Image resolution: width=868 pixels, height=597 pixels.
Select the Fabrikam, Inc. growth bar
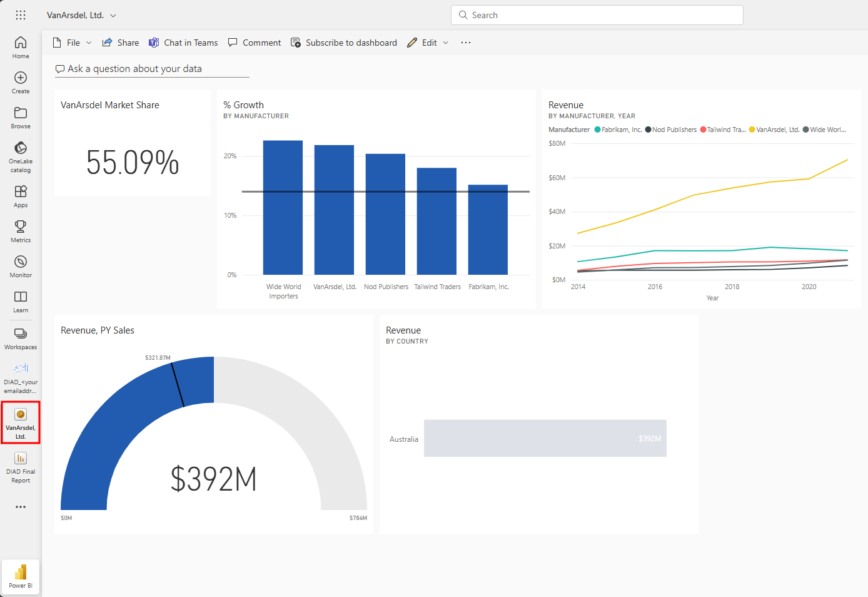point(488,230)
